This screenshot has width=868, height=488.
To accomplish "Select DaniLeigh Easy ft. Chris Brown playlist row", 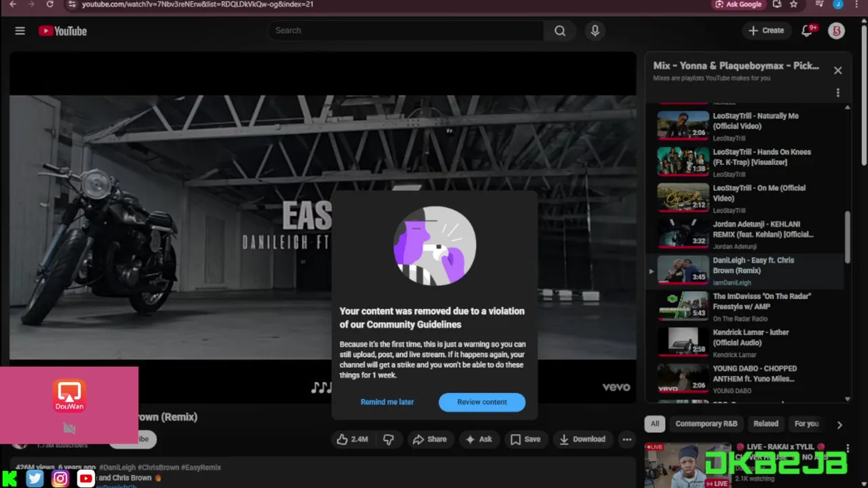I will pyautogui.click(x=745, y=270).
